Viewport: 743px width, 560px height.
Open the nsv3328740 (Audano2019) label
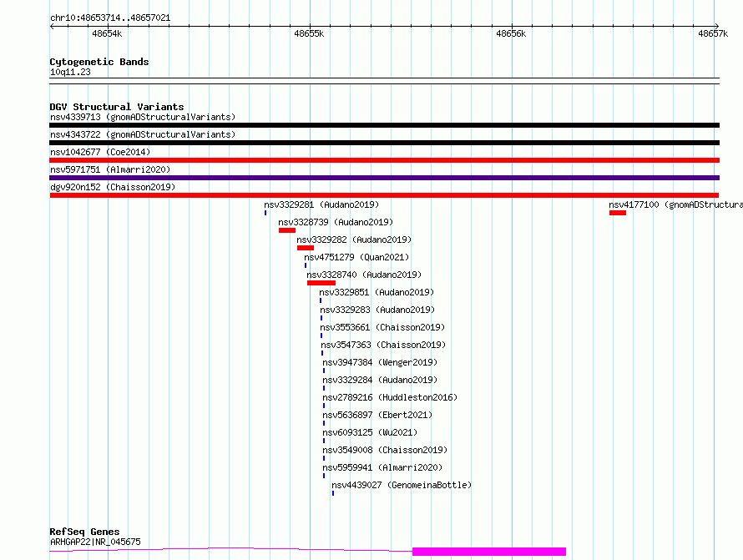coord(364,275)
